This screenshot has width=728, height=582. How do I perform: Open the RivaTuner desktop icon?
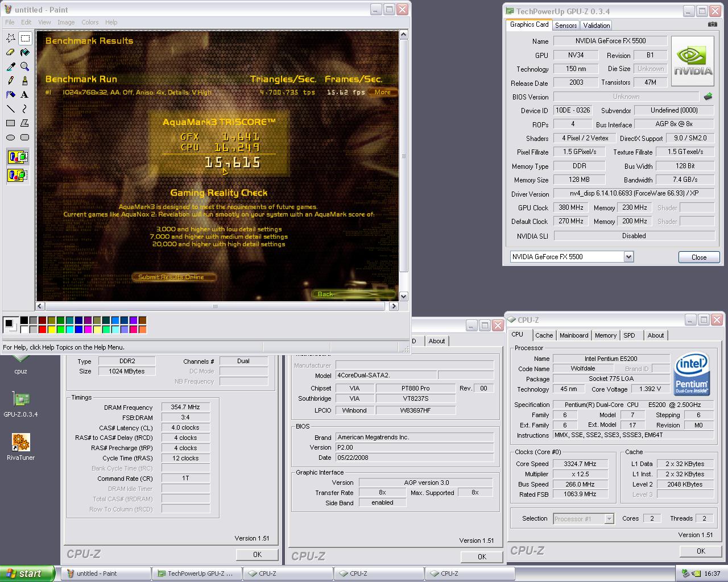click(20, 447)
